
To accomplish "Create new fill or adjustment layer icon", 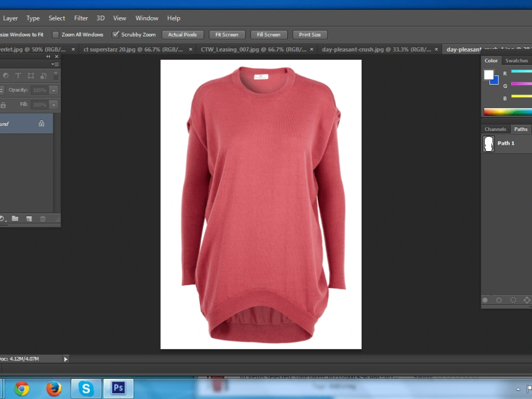I will [x=3, y=219].
